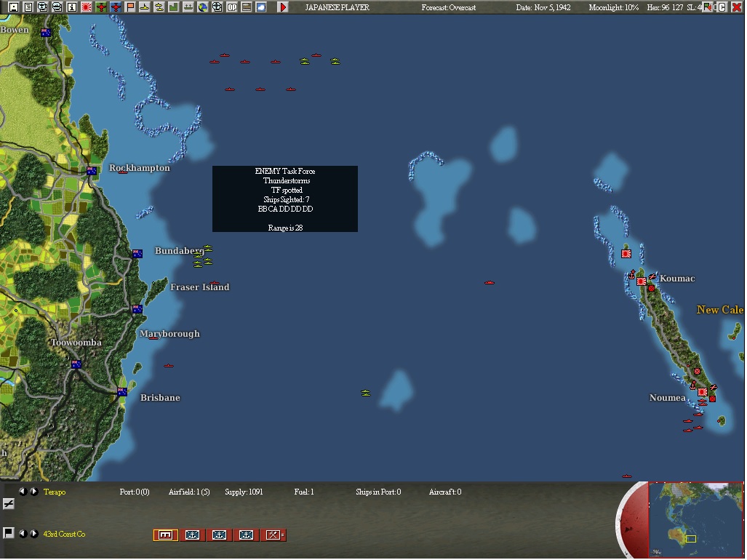Click the orange flag toolbar icon
Image resolution: width=747 pixels, height=560 pixels.
[130, 7]
